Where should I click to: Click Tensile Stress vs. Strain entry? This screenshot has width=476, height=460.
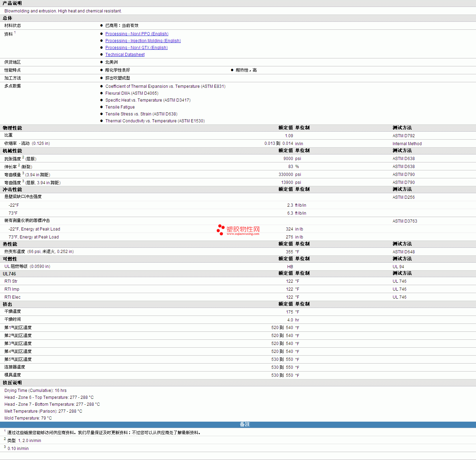pos(141,114)
